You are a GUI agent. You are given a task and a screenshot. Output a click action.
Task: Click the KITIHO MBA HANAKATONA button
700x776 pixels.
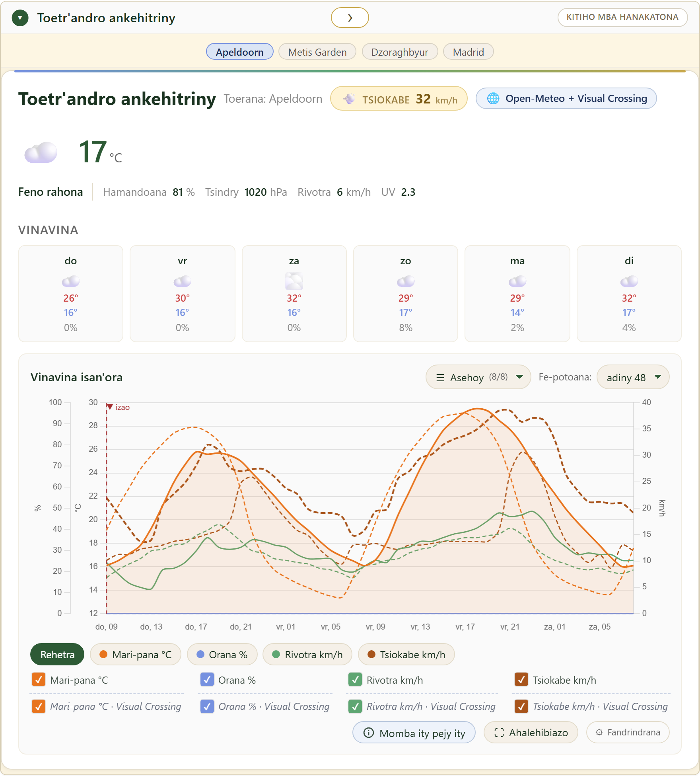622,17
